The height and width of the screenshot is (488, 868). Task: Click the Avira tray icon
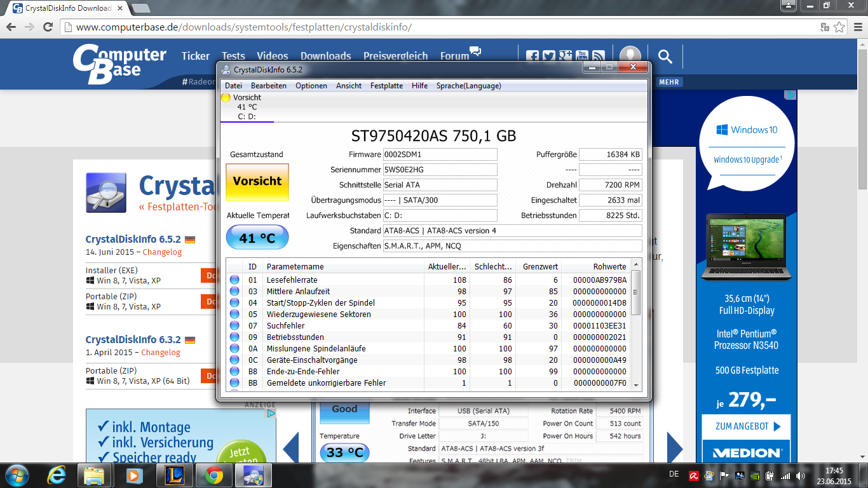click(695, 475)
